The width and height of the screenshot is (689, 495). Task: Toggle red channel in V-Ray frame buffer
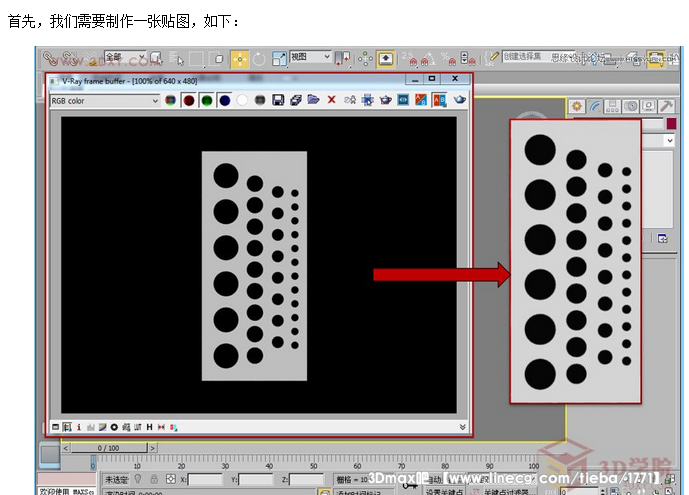[x=189, y=101]
